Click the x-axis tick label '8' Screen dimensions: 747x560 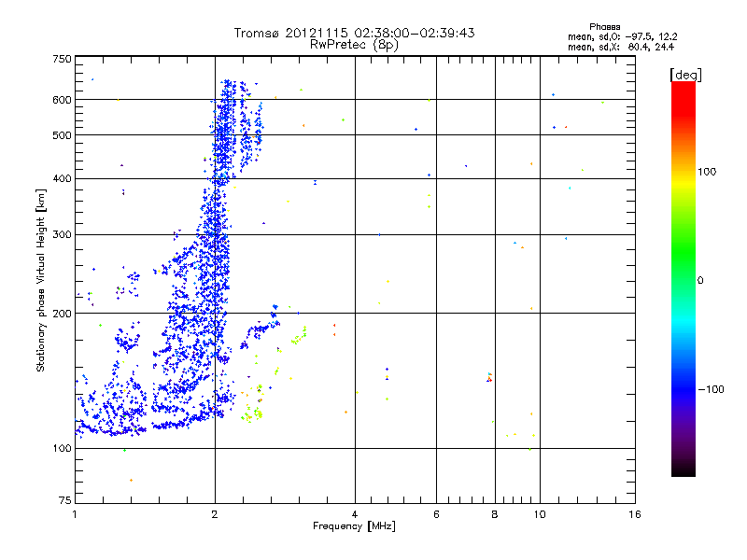tap(495, 514)
